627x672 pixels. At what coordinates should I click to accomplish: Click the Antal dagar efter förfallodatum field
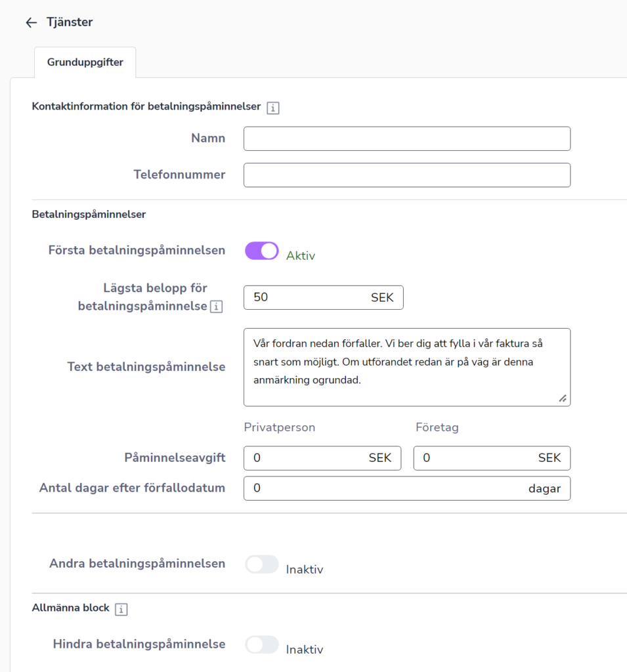coord(407,488)
